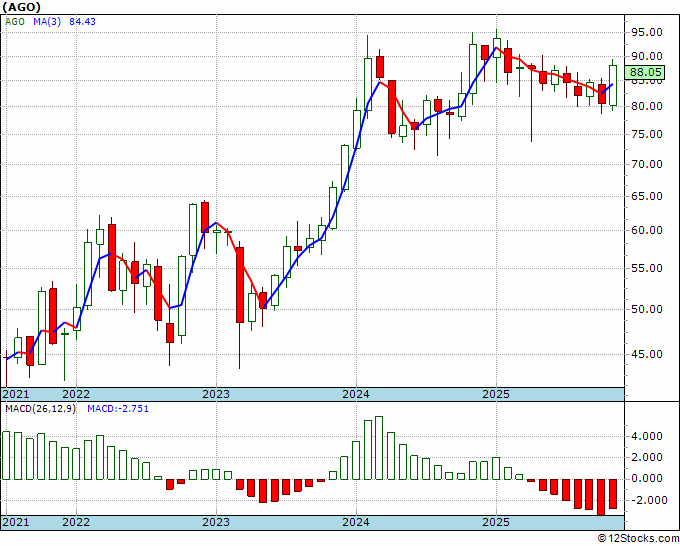Click the 2025 label on MACD axis
Image resolution: width=680 pixels, height=546 pixels.
[x=496, y=522]
